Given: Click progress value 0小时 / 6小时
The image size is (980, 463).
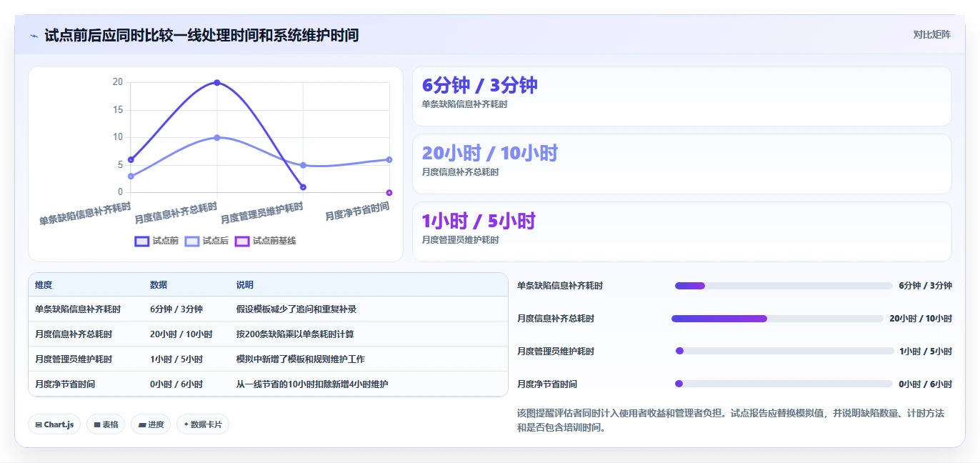Looking at the screenshot, I should coord(925,384).
